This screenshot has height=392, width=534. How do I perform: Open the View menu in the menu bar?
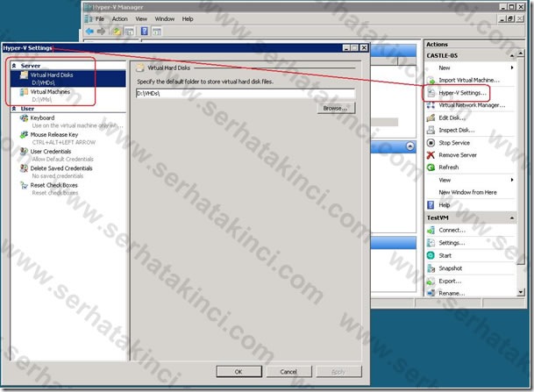141,19
